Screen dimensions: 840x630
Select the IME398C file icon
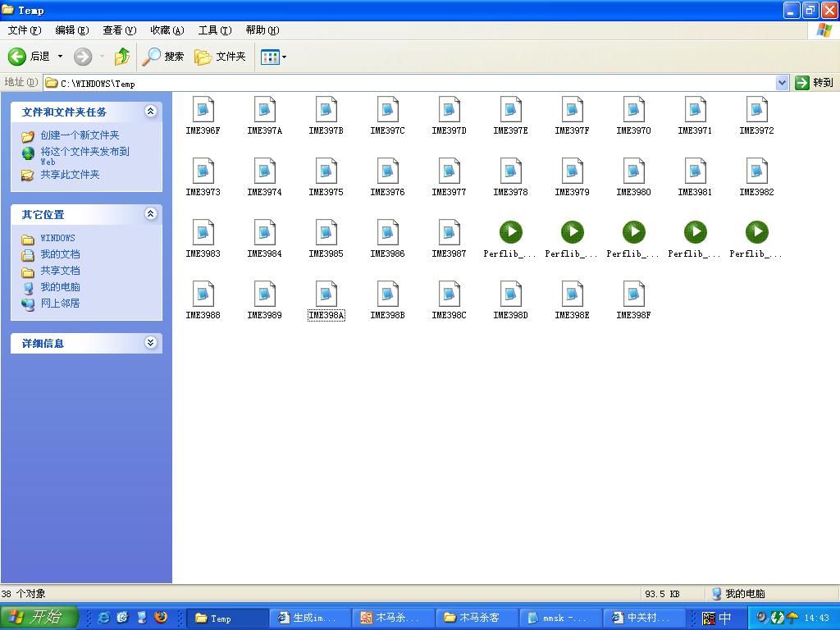pos(449,294)
